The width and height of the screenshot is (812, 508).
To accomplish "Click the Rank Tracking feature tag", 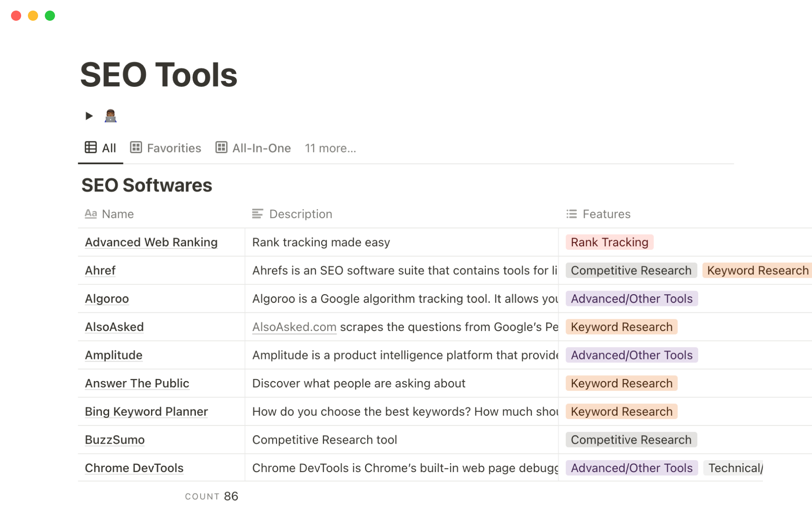I will (609, 242).
